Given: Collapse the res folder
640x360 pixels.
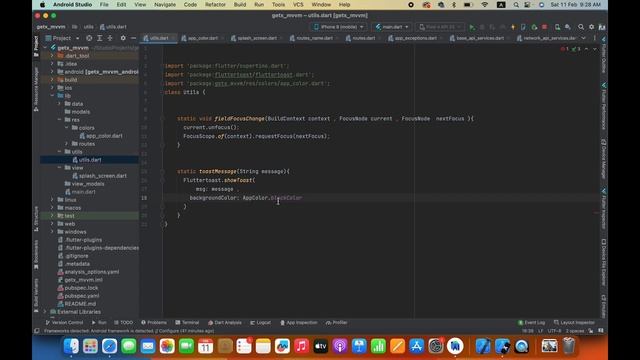Looking at the screenshot, I should click(60, 120).
